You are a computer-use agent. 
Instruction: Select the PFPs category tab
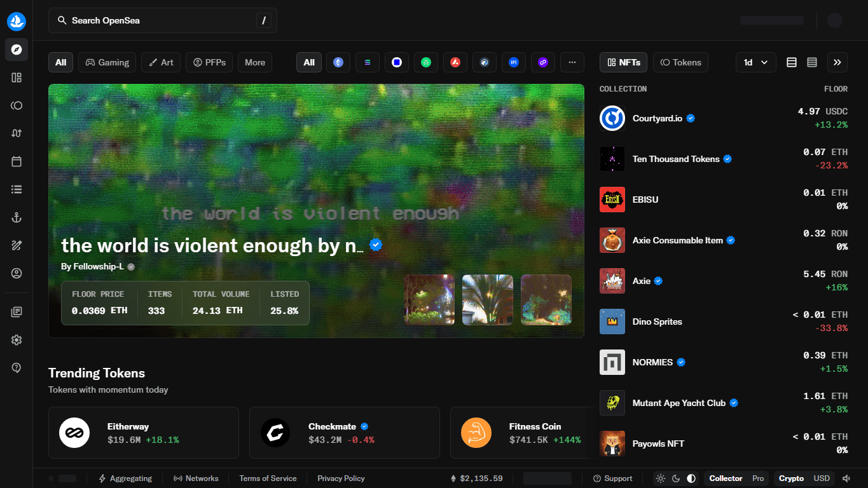[209, 62]
